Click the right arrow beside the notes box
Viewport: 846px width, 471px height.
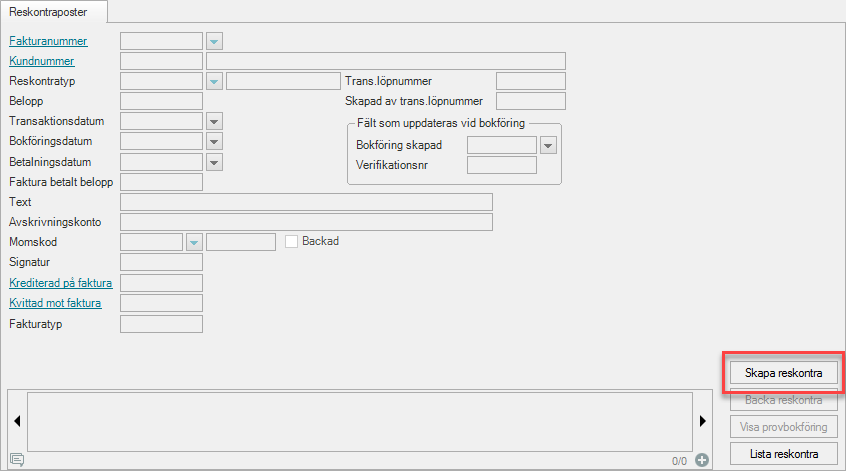(704, 420)
